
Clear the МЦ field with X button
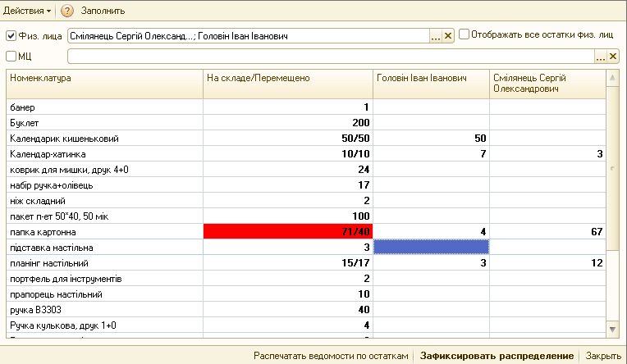point(612,57)
